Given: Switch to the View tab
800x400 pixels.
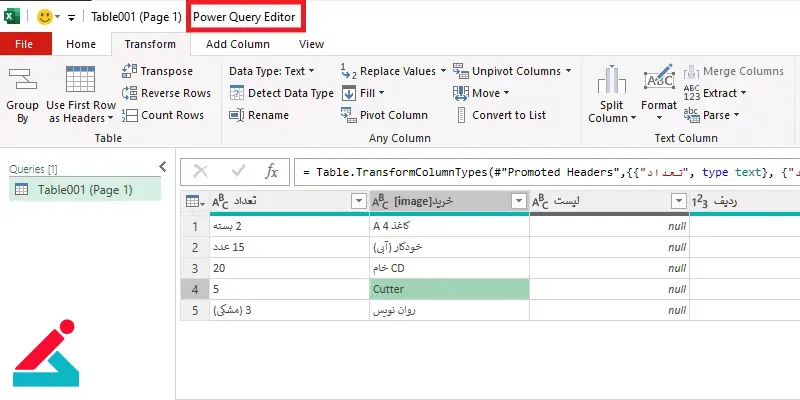Looking at the screenshot, I should pyautogui.click(x=311, y=44).
